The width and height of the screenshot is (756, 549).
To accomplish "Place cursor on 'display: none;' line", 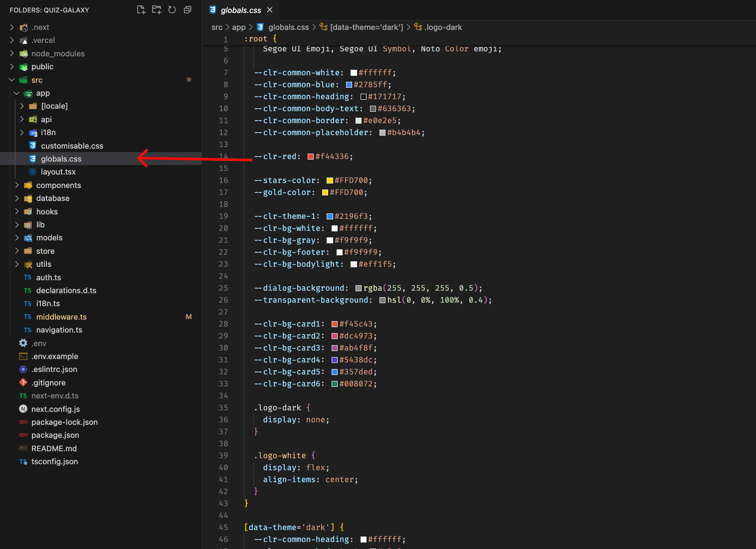I will (x=296, y=420).
